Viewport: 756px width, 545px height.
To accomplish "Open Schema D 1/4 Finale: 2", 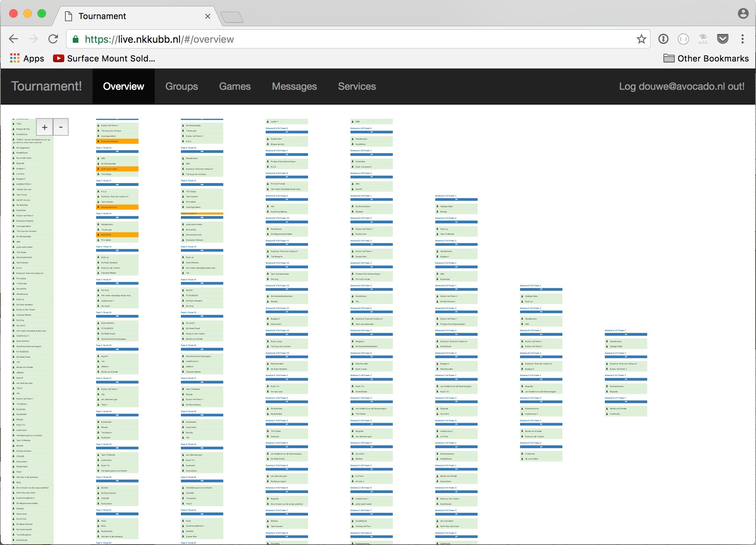I will click(445, 488).
